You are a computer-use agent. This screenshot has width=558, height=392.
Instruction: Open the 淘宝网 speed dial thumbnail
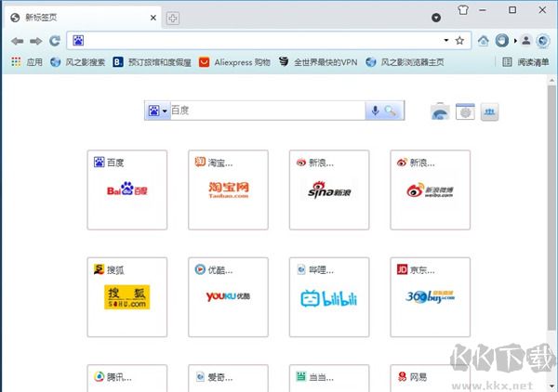pyautogui.click(x=228, y=189)
